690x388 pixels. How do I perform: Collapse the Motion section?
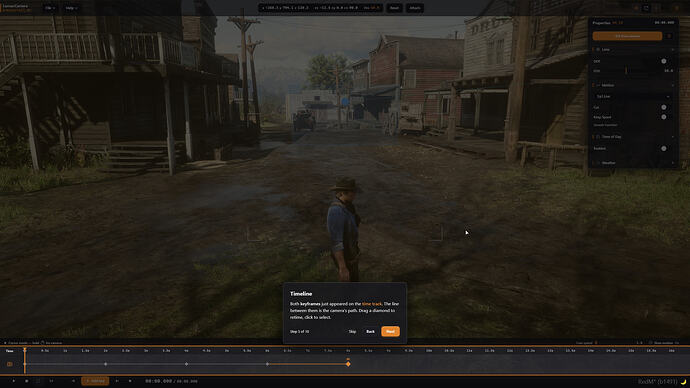coord(672,85)
